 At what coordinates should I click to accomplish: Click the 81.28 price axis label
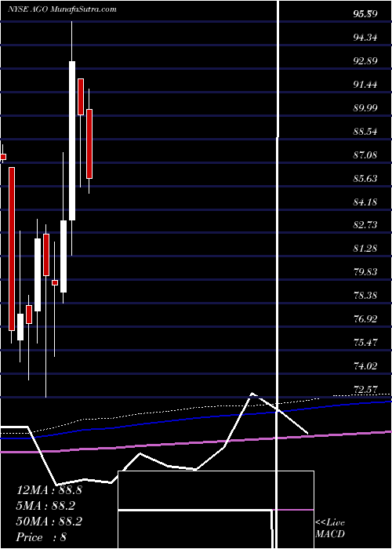pyautogui.click(x=365, y=249)
